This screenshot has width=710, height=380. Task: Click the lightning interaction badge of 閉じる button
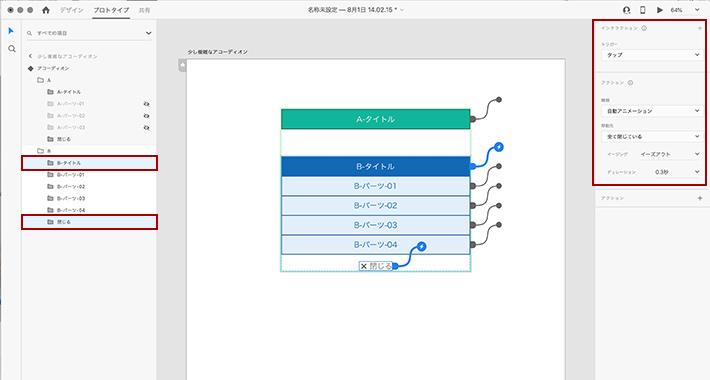(421, 246)
